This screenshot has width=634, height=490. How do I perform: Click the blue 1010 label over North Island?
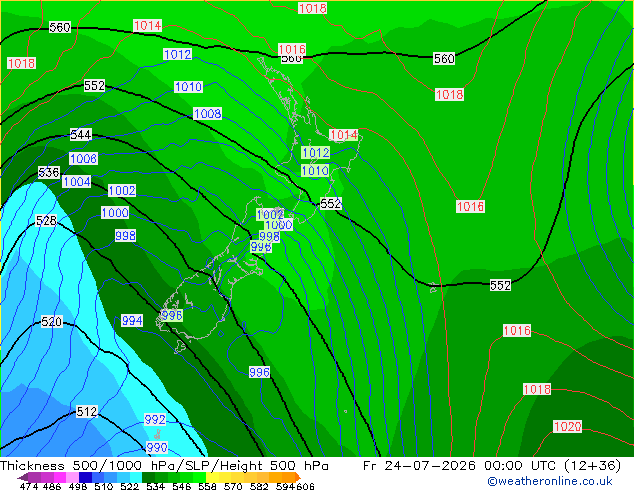click(315, 171)
